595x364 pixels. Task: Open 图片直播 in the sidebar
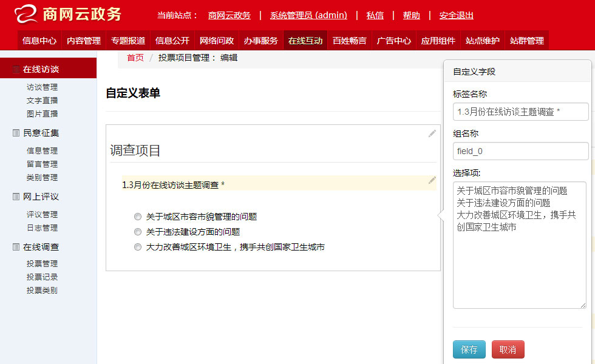[42, 114]
